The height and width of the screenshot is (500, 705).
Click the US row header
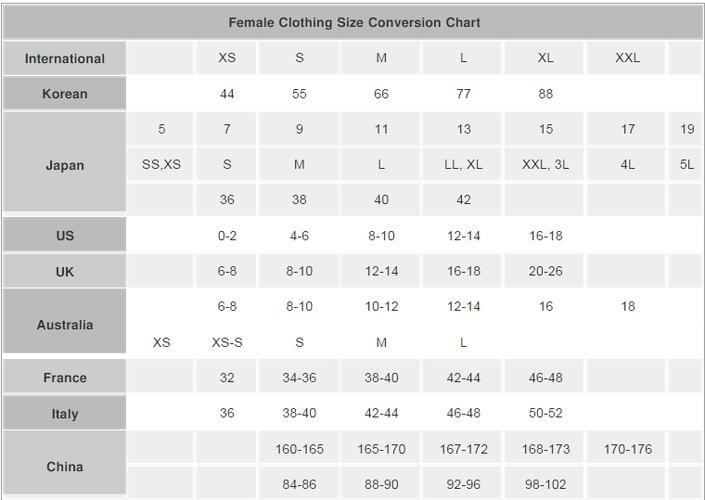coord(65,235)
